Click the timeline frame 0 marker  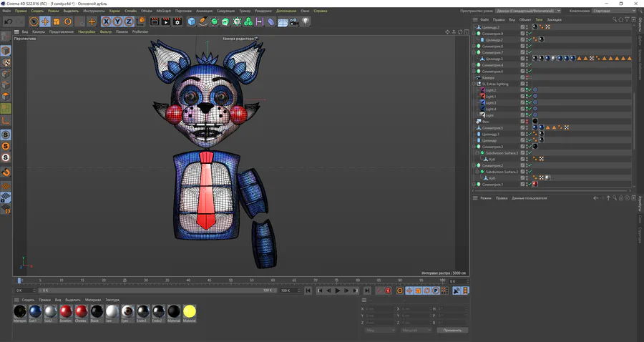(x=19, y=280)
